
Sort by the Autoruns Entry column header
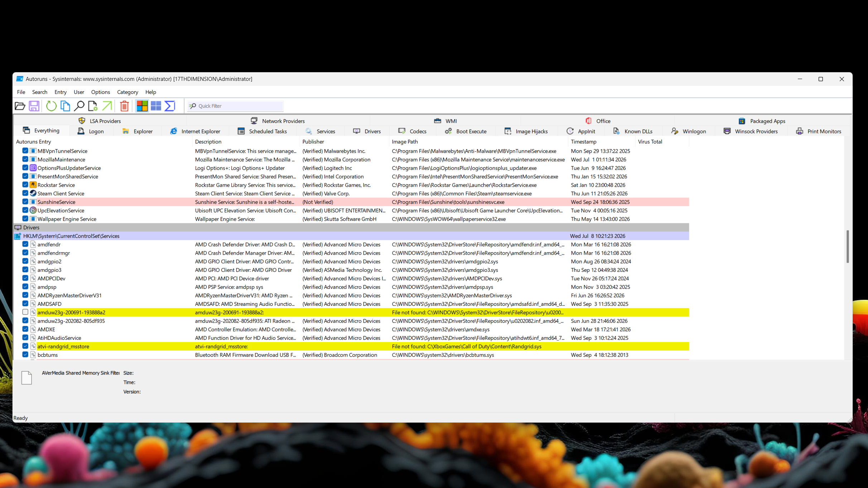click(x=103, y=142)
